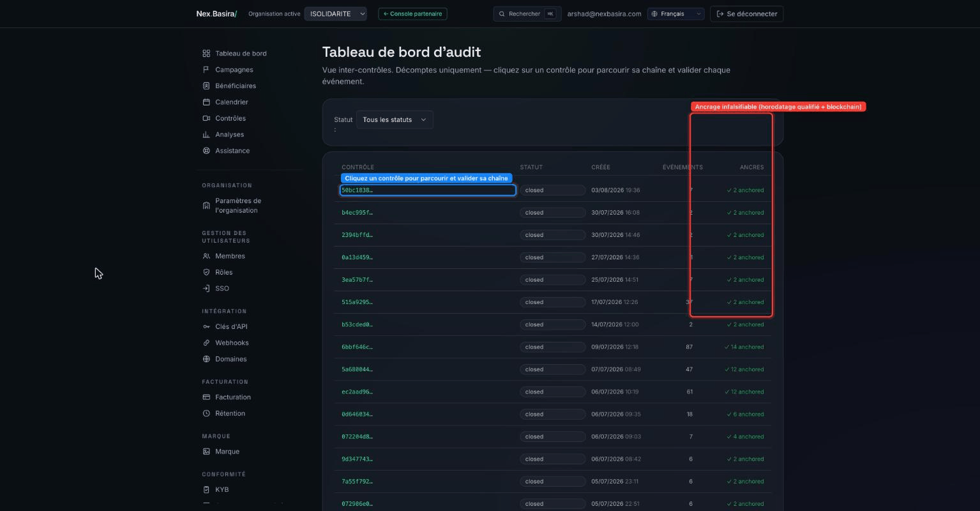The image size is (980, 511).
Task: Click the Console partenaire button
Action: click(412, 13)
